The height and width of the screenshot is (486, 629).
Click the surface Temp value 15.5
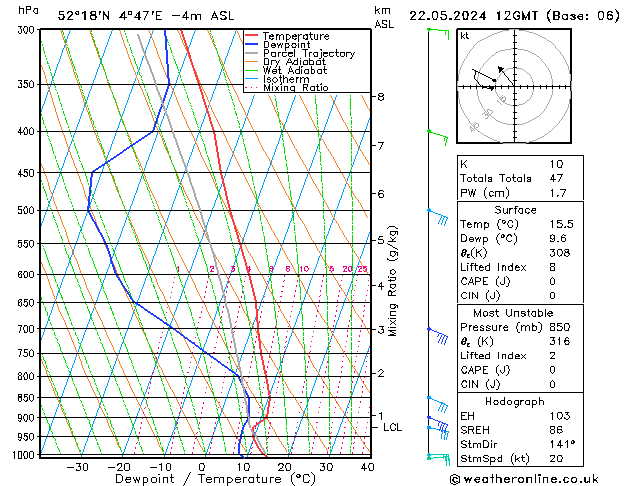point(562,224)
